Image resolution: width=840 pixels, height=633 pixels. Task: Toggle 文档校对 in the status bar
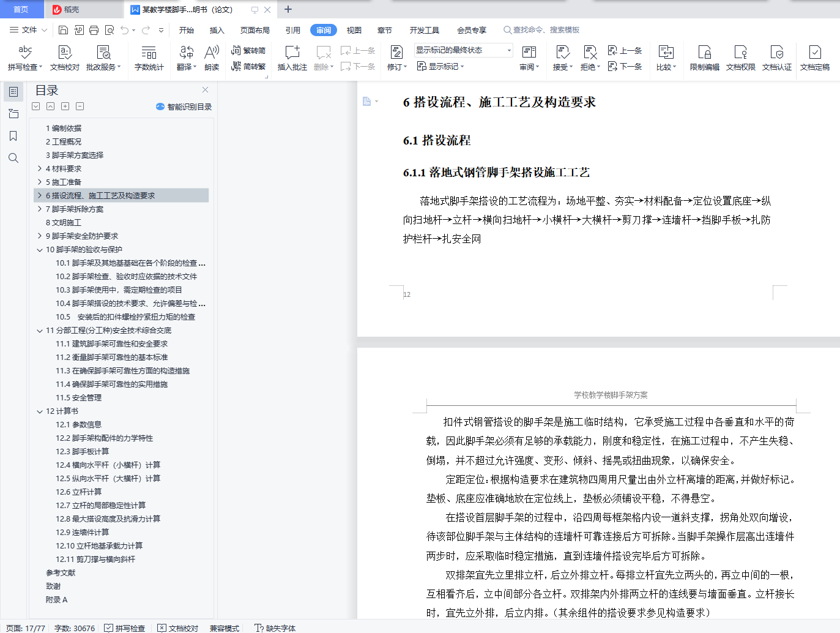[178, 628]
